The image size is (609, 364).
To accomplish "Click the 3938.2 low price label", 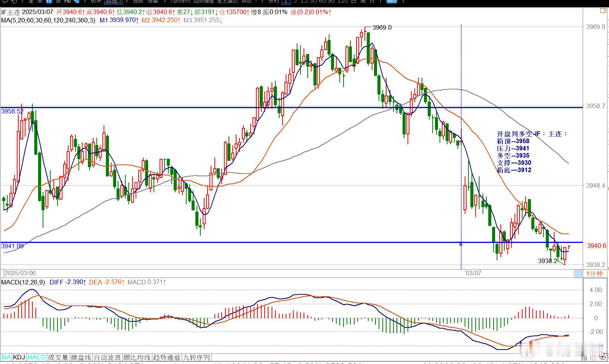I will (548, 261).
